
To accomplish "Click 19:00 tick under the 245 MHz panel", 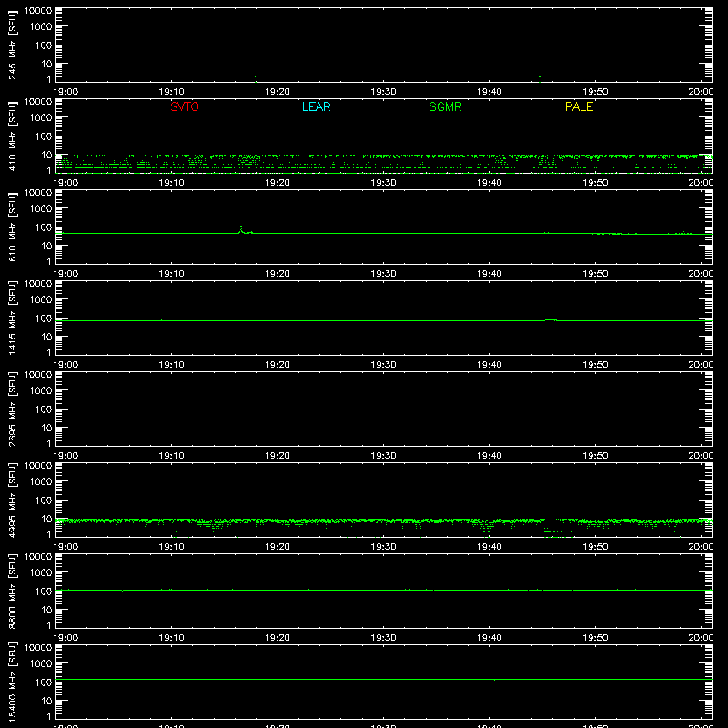I will [x=66, y=92].
